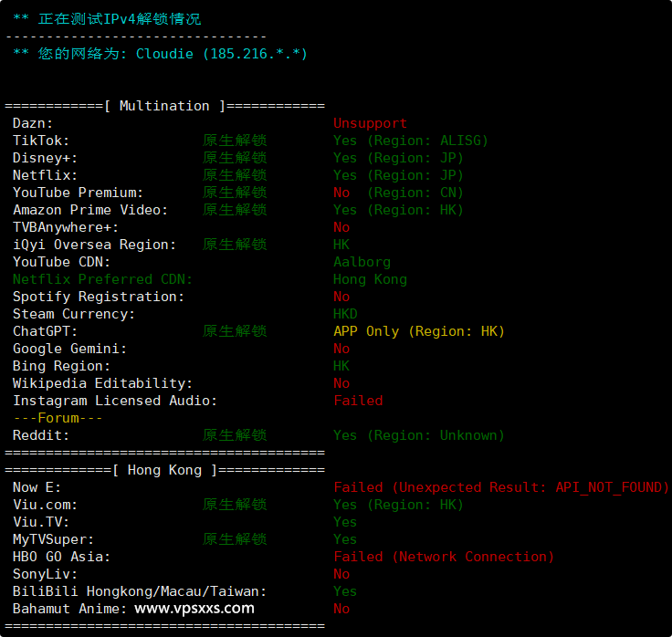672x637 pixels.
Task: Select 'TikTok:' row label
Action: tap(41, 141)
